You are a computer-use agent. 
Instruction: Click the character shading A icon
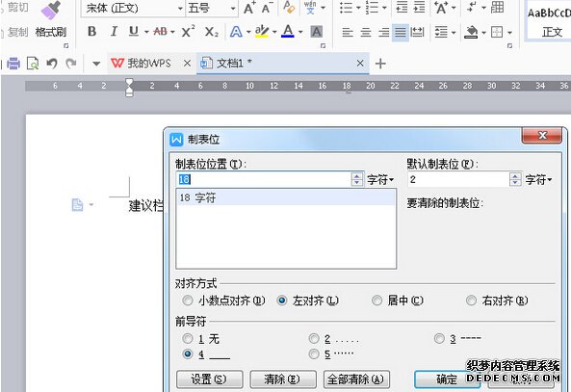[316, 32]
